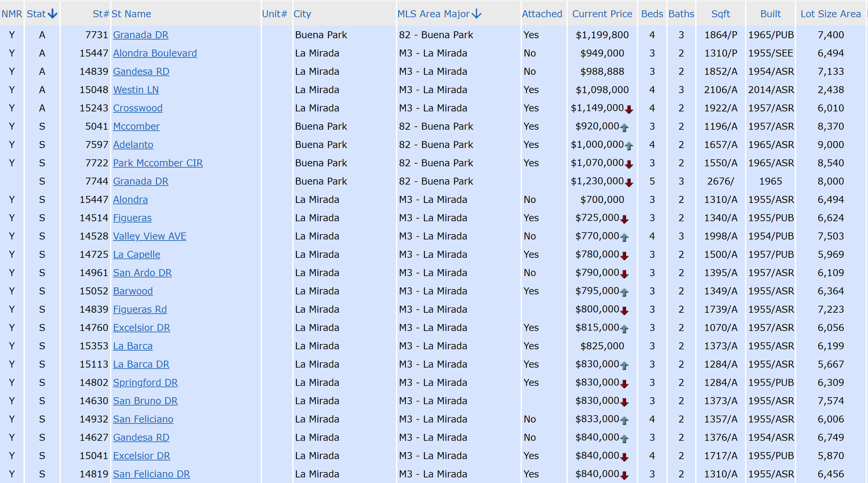Click red price-down arrow for San Feliciano DR
Image resolution: width=868 pixels, height=483 pixels.
coord(624,476)
